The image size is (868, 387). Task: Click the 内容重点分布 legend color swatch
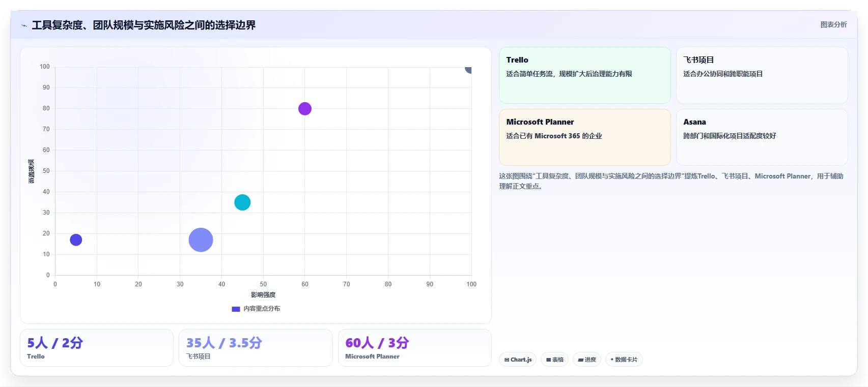236,309
